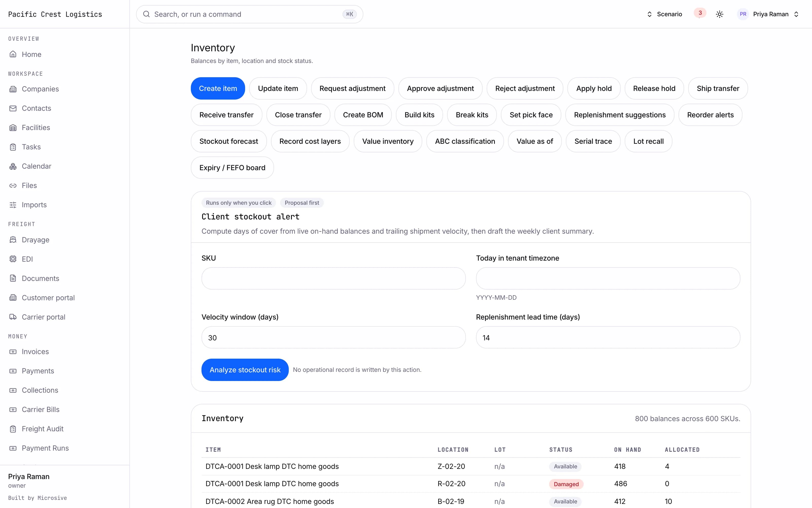Click location cell Z-02-20
Screen dimensions: 812x508
(x=451, y=466)
